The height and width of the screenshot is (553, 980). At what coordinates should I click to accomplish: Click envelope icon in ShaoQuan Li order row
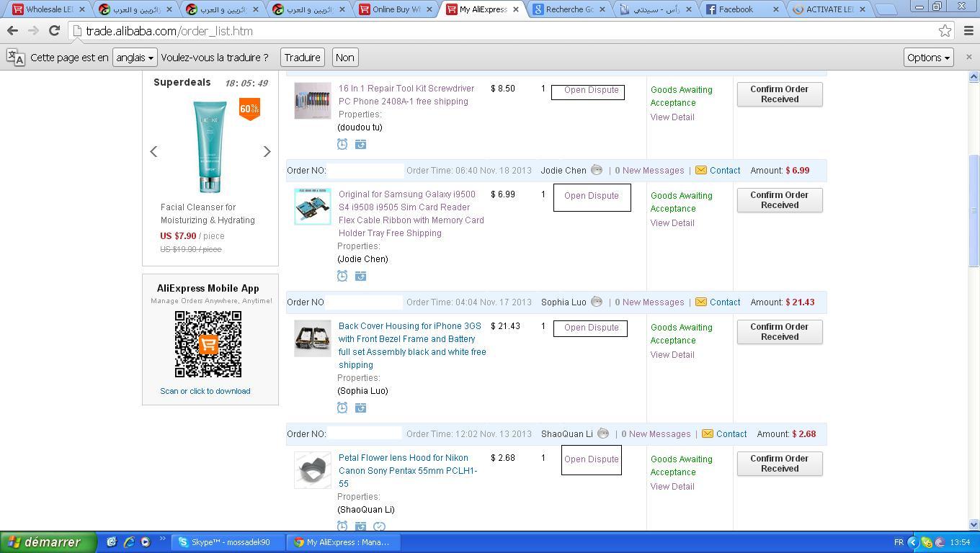pyautogui.click(x=708, y=434)
